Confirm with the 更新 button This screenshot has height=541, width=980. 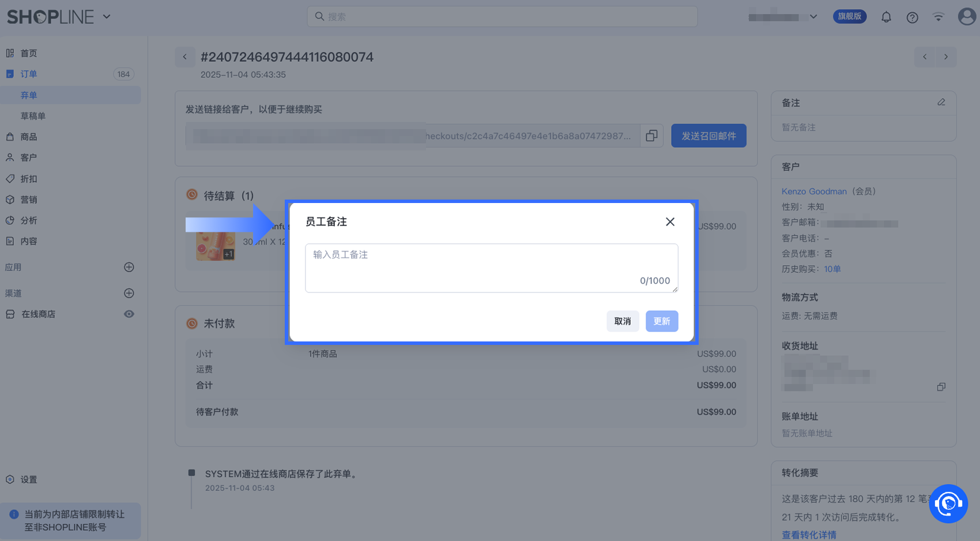pyautogui.click(x=662, y=321)
